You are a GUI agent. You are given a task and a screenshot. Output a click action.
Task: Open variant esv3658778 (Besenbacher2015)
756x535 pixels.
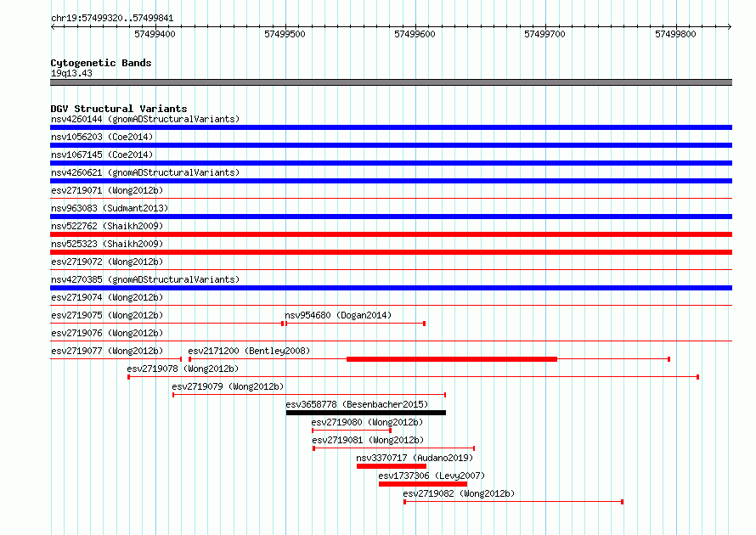click(357, 404)
